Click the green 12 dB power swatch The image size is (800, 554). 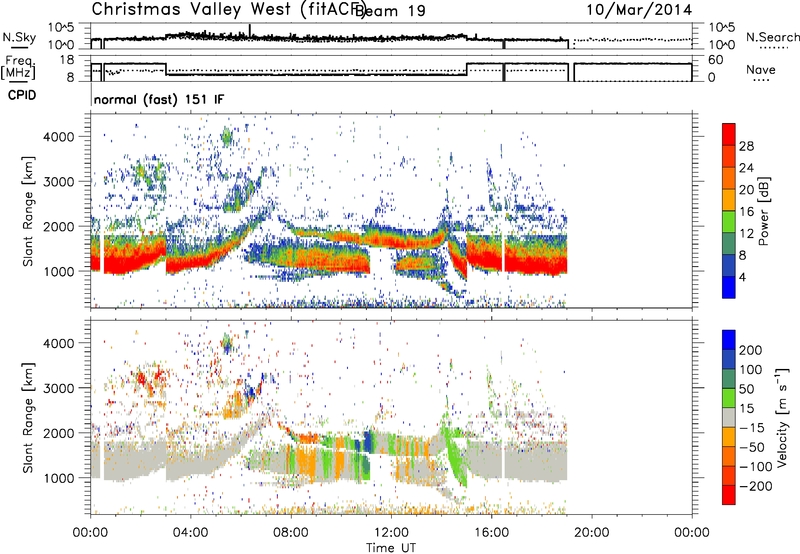729,222
